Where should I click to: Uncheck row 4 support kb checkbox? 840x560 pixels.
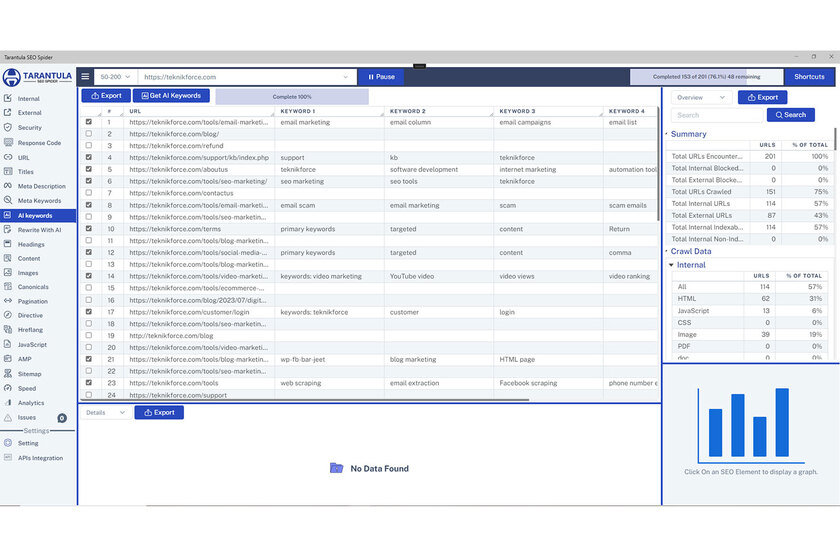point(88,157)
